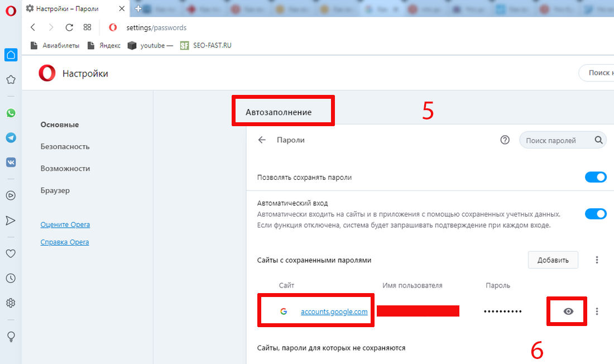This screenshot has height=364, width=614.
Task: Open accounts.google.com site link
Action: [334, 312]
